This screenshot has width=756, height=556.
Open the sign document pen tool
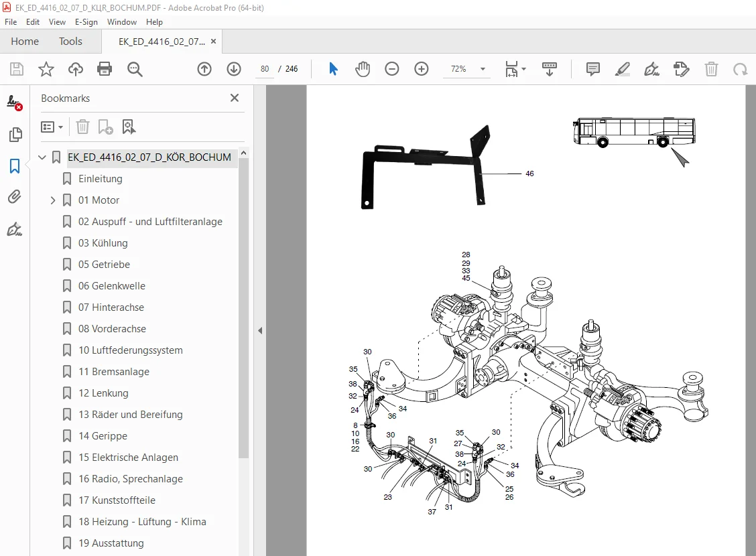point(652,69)
